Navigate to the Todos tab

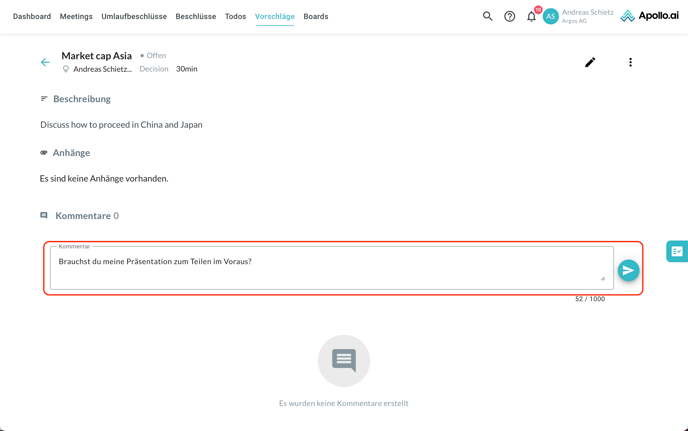tap(235, 16)
